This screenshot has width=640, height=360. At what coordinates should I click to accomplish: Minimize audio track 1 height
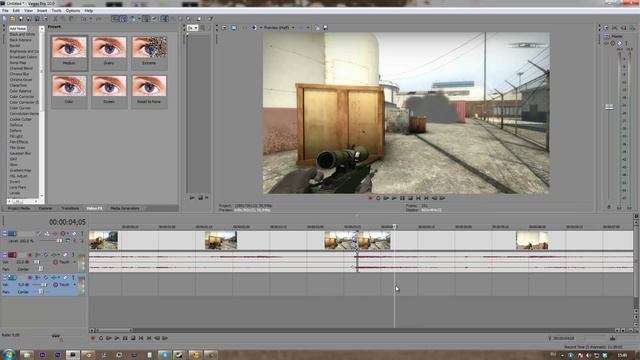click(x=4, y=253)
